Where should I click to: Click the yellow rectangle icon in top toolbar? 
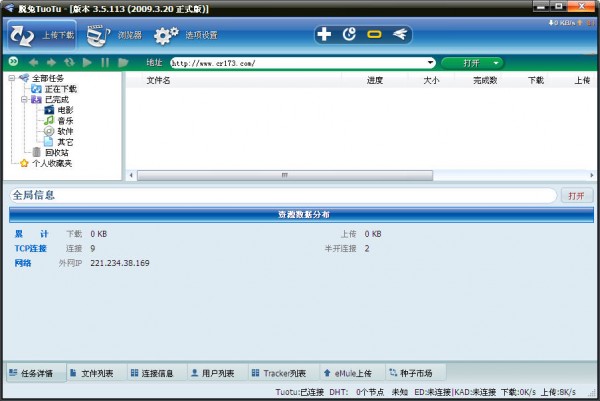pyautogui.click(x=375, y=35)
